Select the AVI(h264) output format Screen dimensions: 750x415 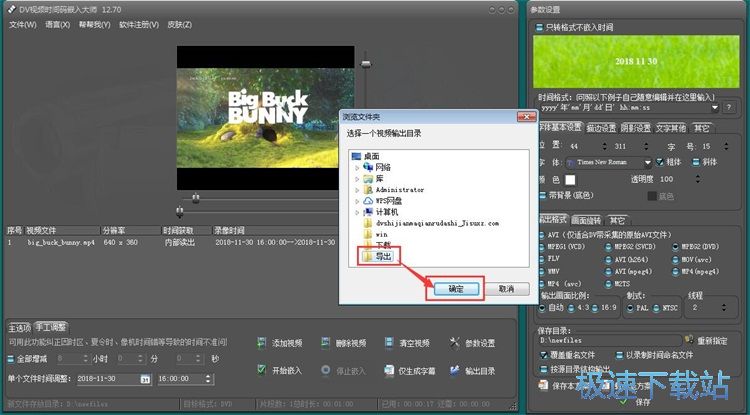[x=608, y=260]
